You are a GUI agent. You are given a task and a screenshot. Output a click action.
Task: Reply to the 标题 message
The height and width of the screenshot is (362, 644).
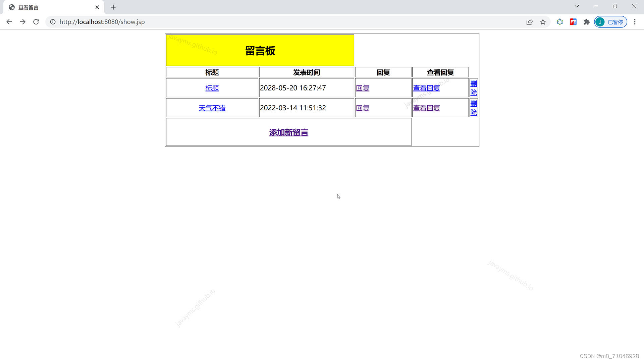pyautogui.click(x=363, y=88)
